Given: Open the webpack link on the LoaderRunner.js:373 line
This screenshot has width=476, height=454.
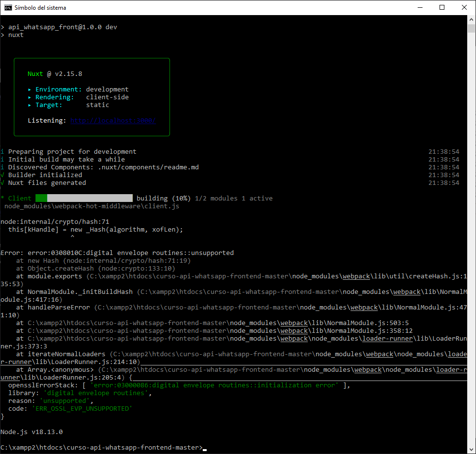Looking at the screenshot, I should (294, 338).
